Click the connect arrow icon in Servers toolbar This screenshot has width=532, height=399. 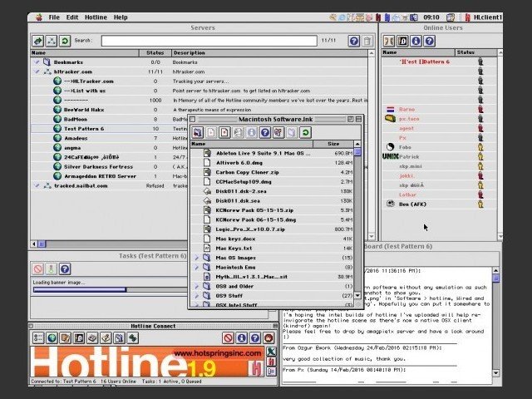tap(38, 41)
